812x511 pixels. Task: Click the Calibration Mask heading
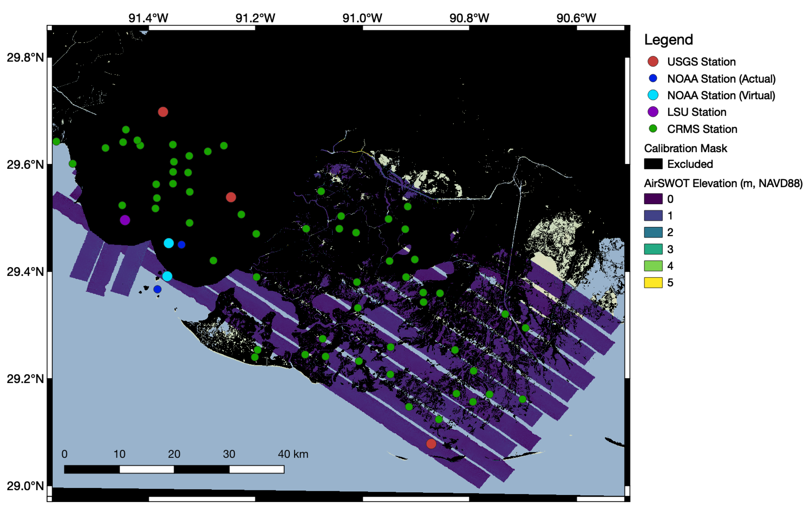685,148
